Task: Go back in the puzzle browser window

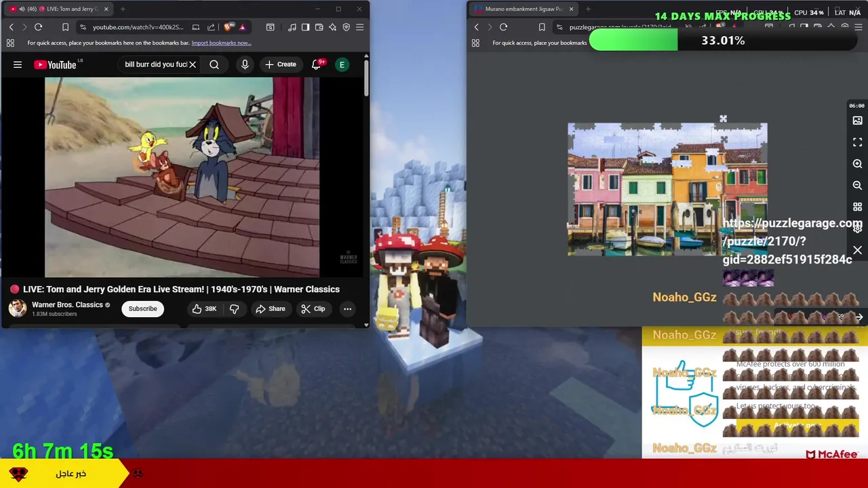Action: point(476,27)
